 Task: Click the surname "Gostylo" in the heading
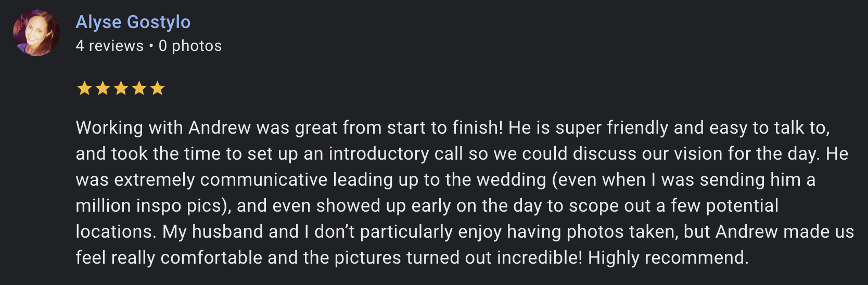(159, 22)
